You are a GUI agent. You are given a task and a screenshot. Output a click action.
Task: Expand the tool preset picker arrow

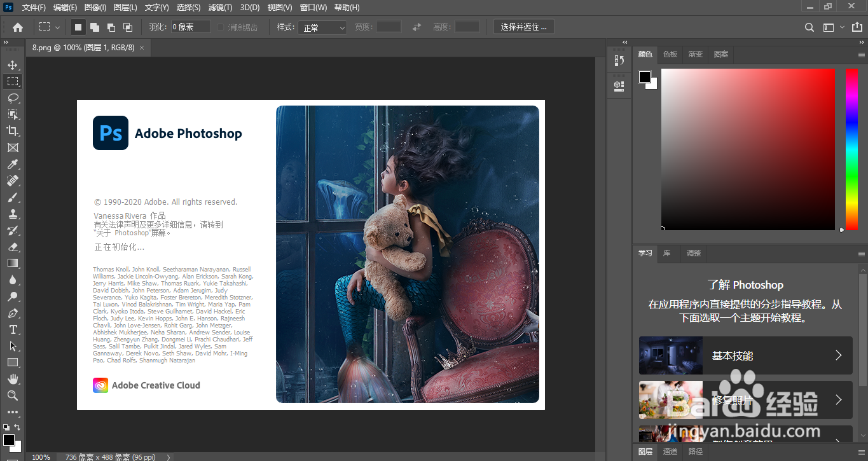(58, 27)
